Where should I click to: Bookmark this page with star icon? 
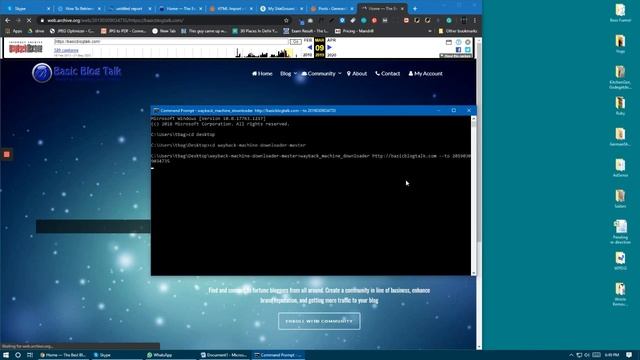tap(286, 20)
